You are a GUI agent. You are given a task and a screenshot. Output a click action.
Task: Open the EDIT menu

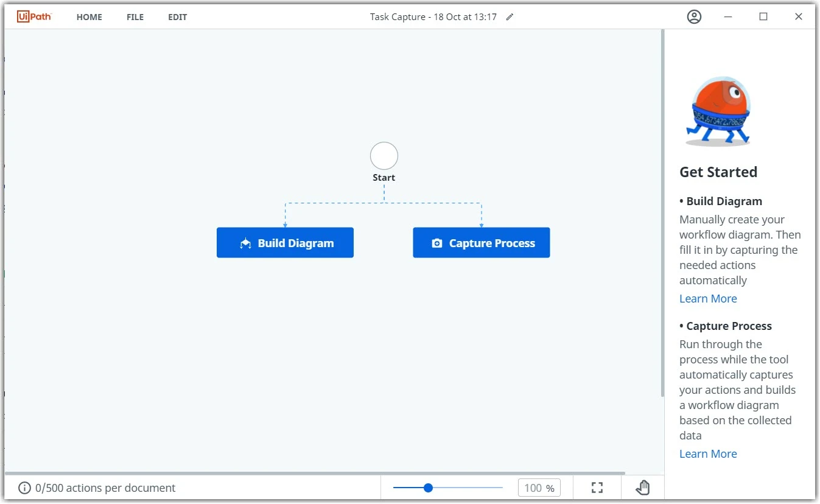[178, 17]
